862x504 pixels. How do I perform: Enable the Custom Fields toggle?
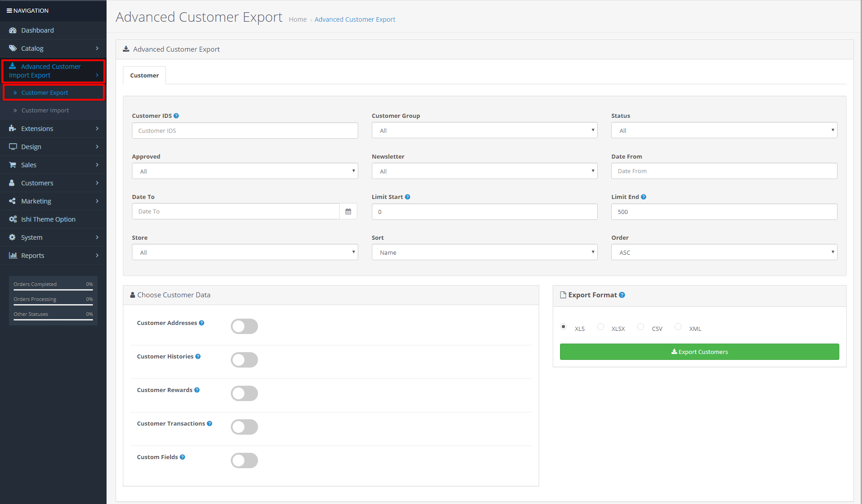pos(244,460)
